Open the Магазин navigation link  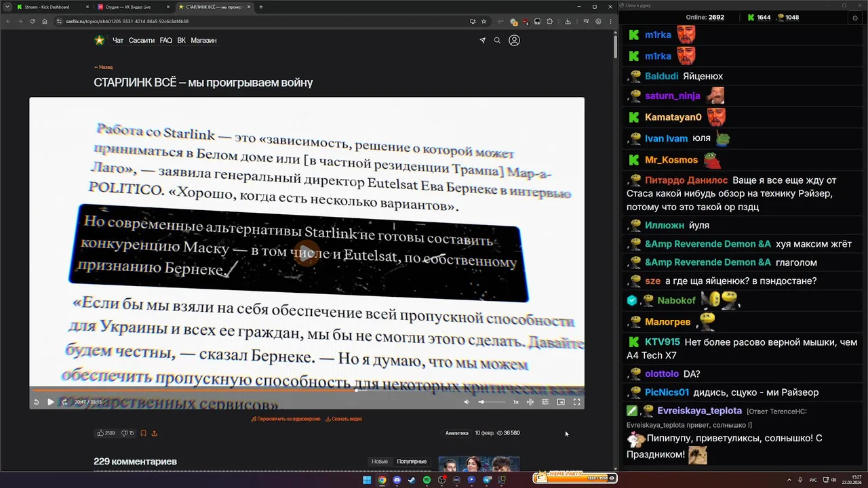click(x=203, y=41)
